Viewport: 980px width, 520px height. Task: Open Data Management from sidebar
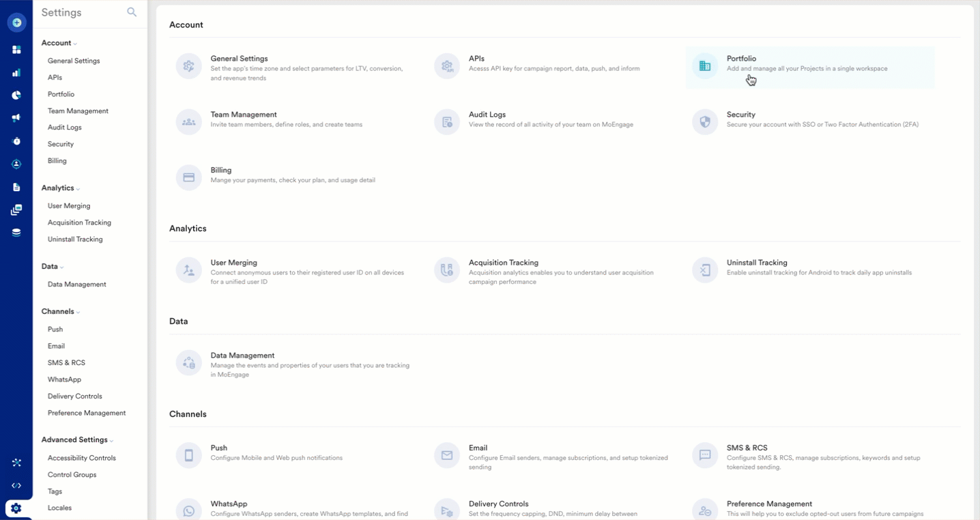click(x=77, y=285)
